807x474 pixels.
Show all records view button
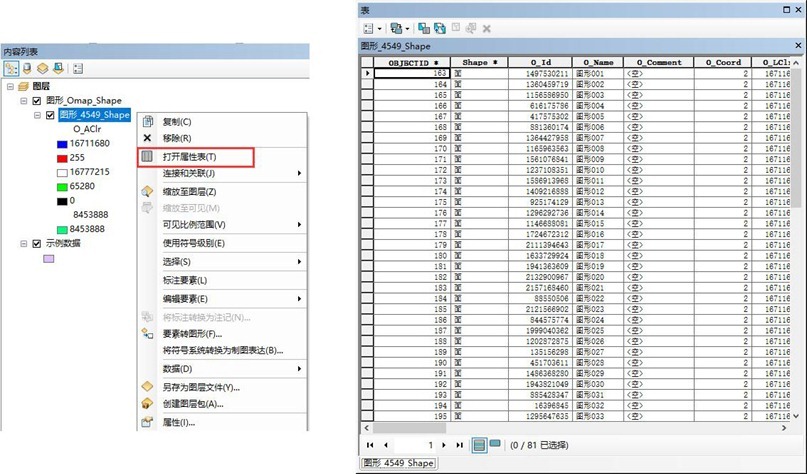click(x=479, y=444)
